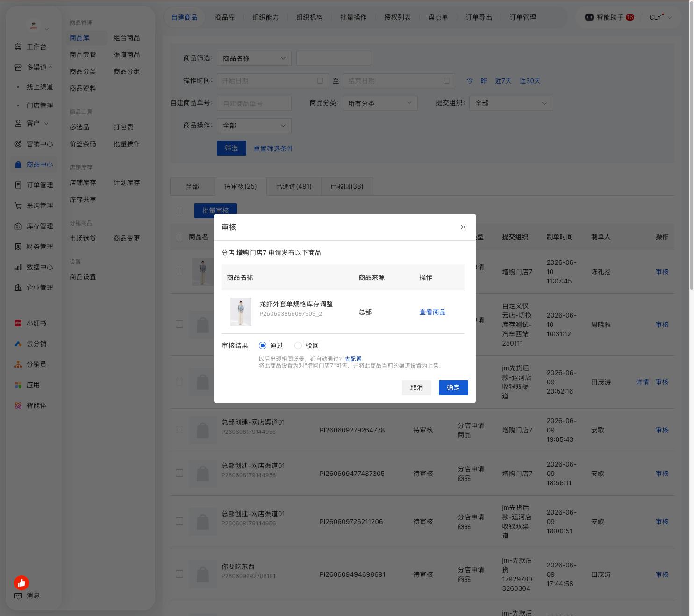694x616 pixels.
Task: Collapse the 多渠道 chevron
Action: click(x=50, y=67)
